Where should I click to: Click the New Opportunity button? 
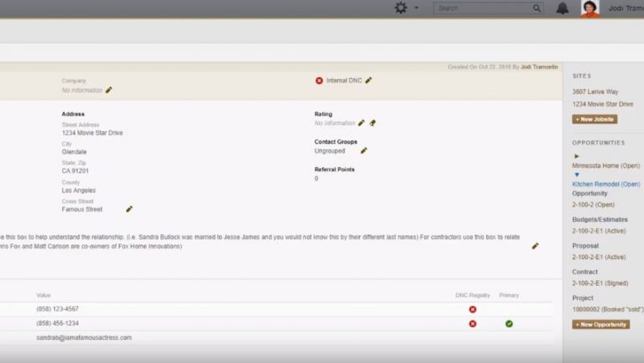click(x=601, y=324)
